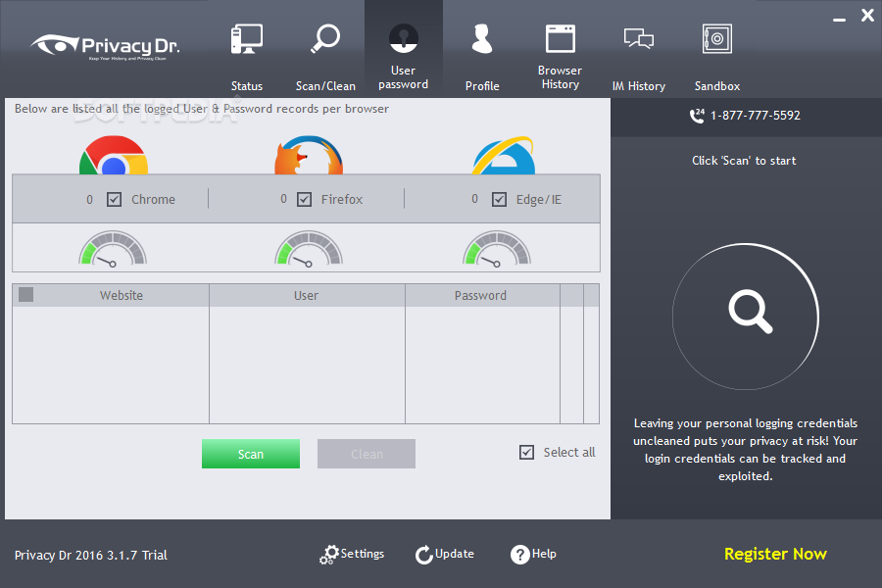The width and height of the screenshot is (882, 588).
Task: Click the gauge under Chrome
Action: (113, 248)
